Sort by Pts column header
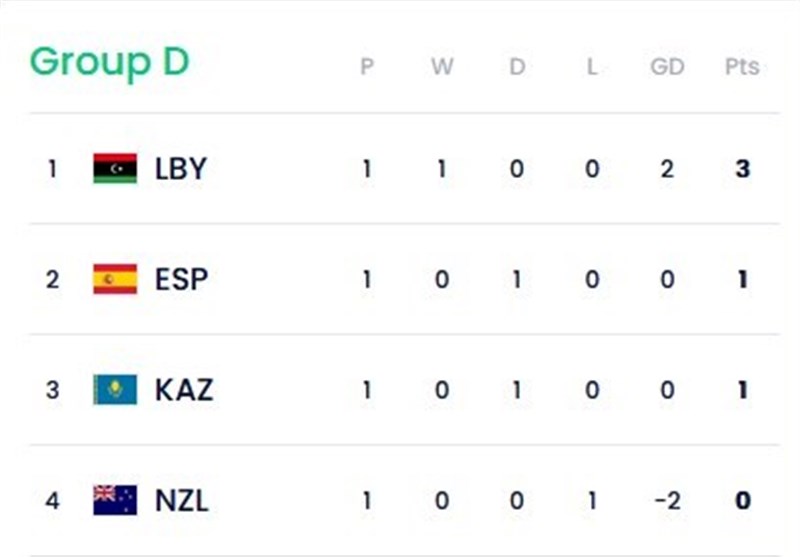Screen dimensions: 800x557 click(x=742, y=67)
